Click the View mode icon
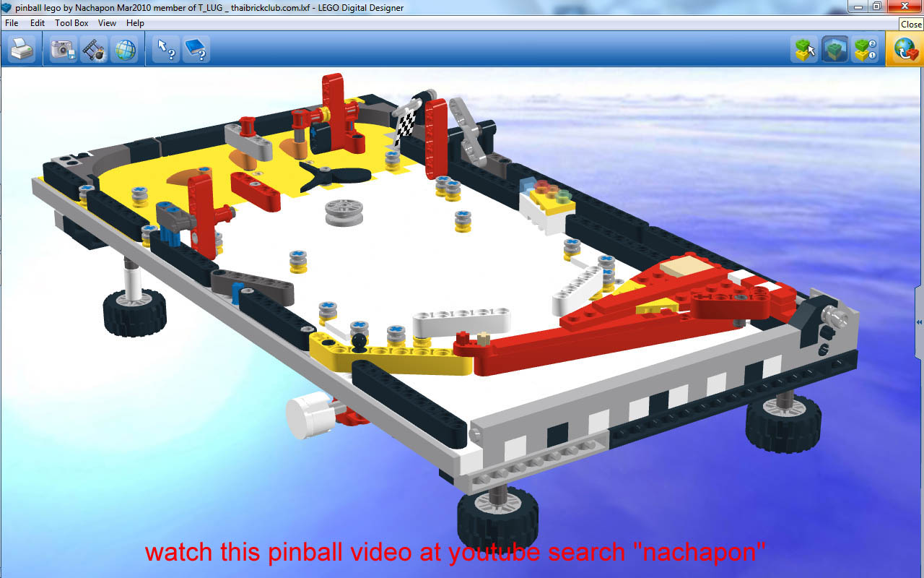The height and width of the screenshot is (578, 924). [x=835, y=49]
